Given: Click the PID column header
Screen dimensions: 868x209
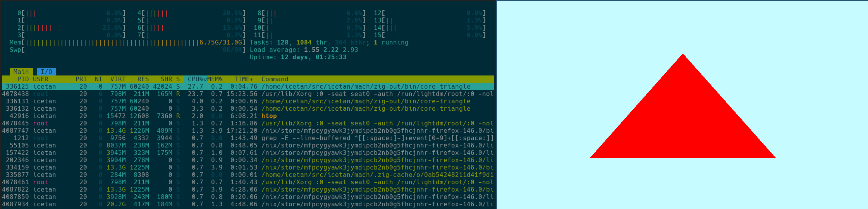Looking at the screenshot, I should 23,79.
